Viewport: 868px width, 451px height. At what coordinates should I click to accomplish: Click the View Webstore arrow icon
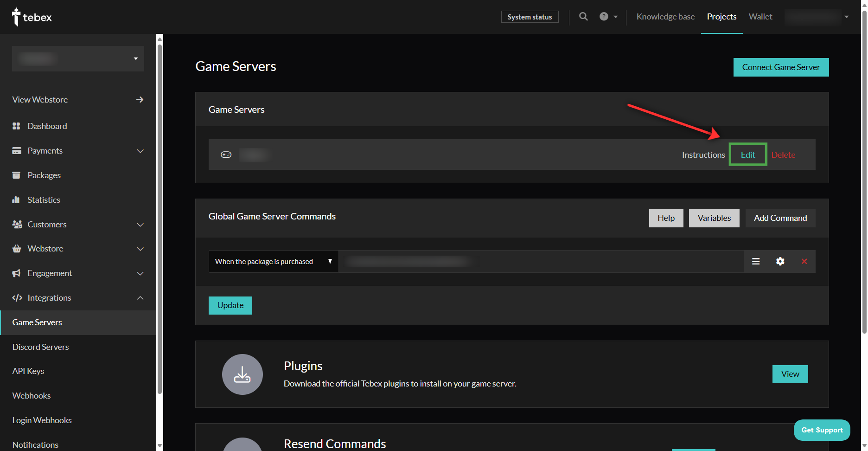point(140,100)
